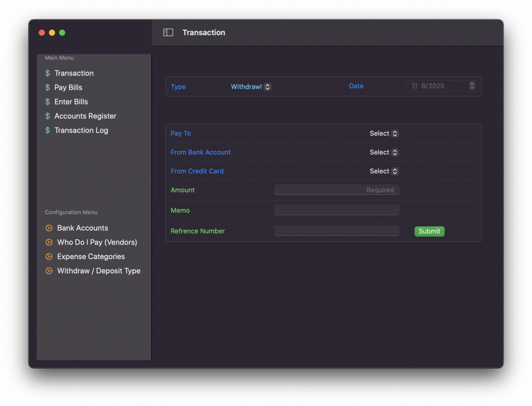This screenshot has height=406, width=532.
Task: Click the dollar icon next to Pay Bills
Action: click(48, 88)
